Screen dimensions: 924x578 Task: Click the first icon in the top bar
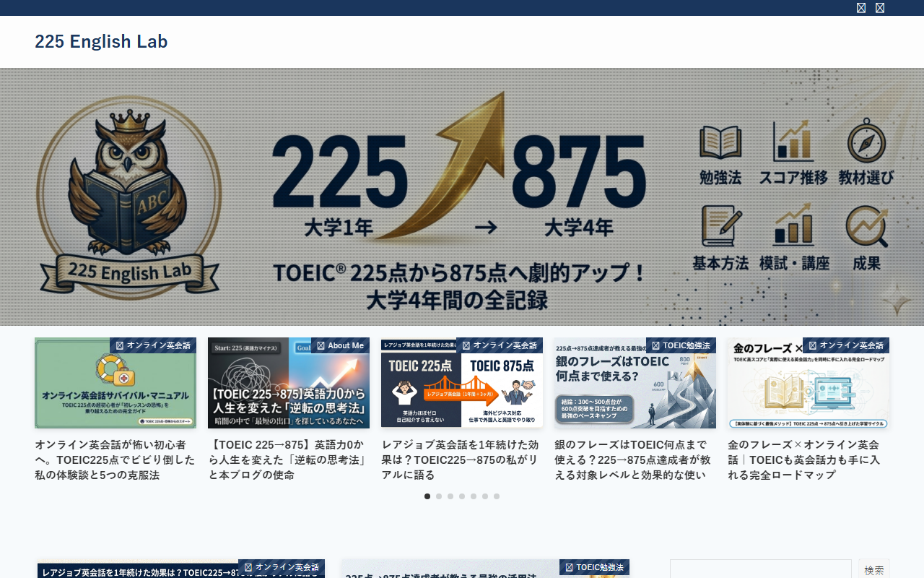861,8
